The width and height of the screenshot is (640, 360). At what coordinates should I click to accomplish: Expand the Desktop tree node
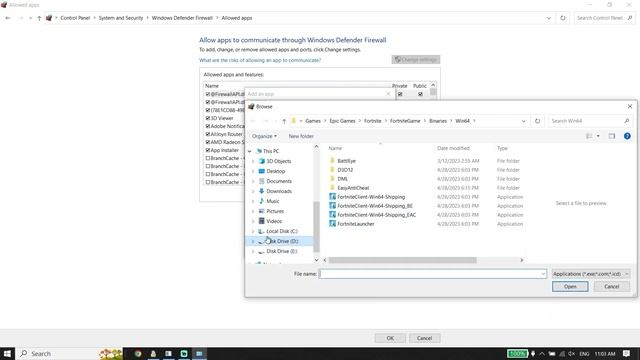tap(253, 171)
